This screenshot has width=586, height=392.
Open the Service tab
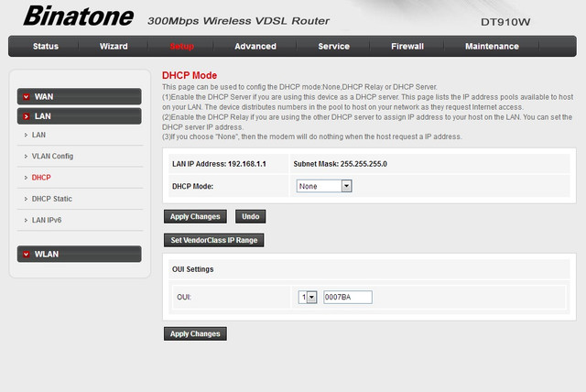pyautogui.click(x=333, y=46)
